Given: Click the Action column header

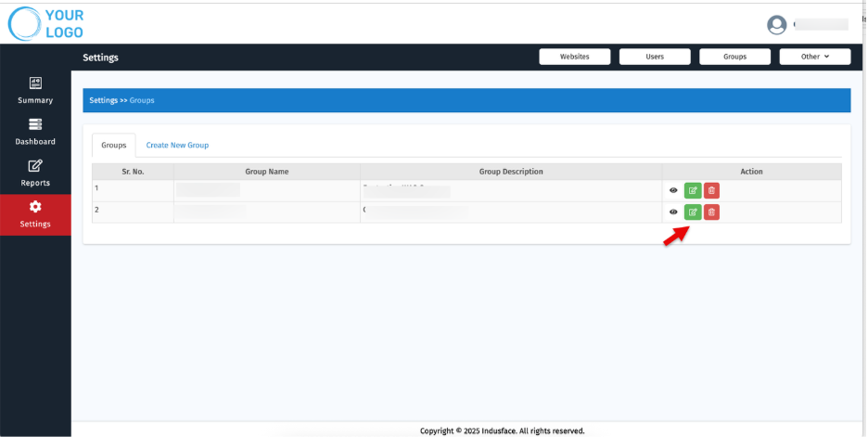Looking at the screenshot, I should point(752,172).
